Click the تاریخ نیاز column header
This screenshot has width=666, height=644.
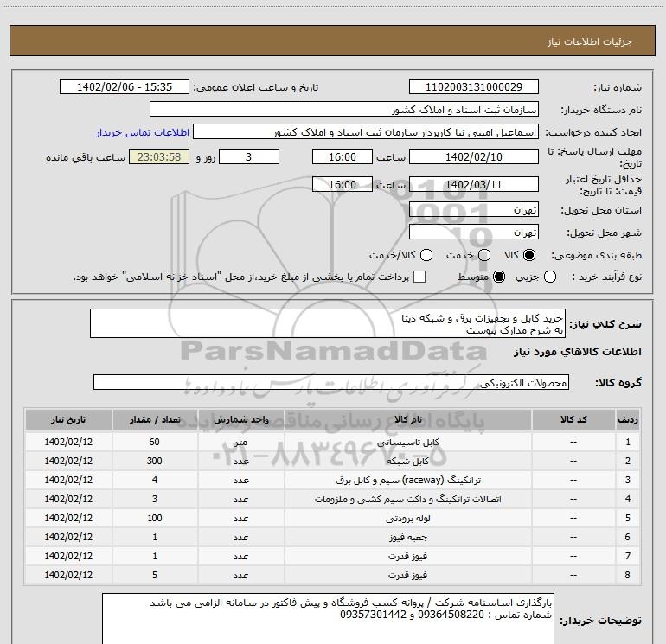(x=68, y=419)
